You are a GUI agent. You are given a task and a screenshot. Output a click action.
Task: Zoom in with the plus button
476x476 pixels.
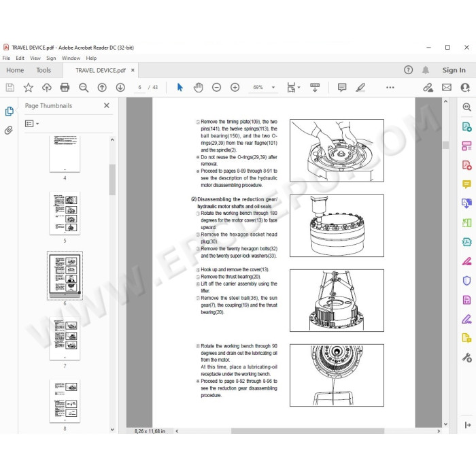tap(235, 88)
